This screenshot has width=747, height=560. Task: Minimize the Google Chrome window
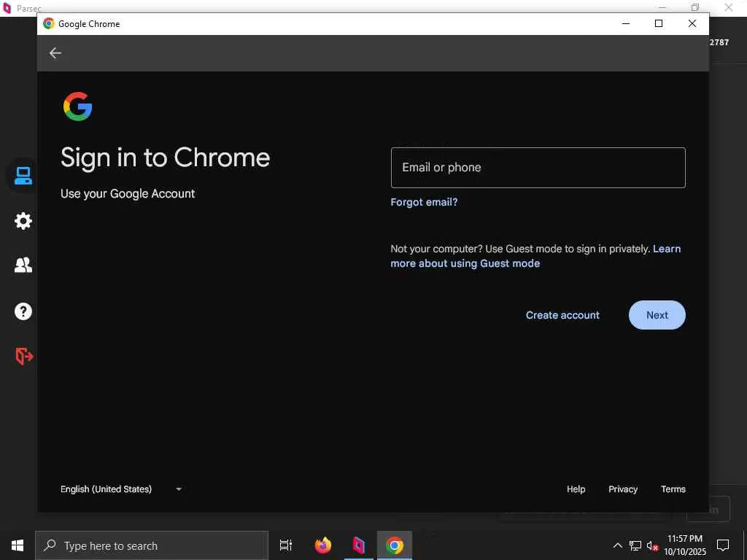click(625, 23)
